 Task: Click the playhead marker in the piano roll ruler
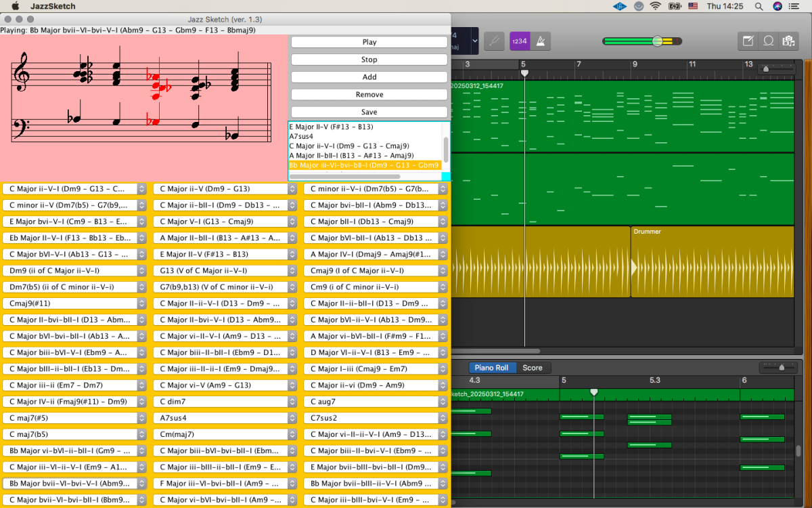coord(594,392)
